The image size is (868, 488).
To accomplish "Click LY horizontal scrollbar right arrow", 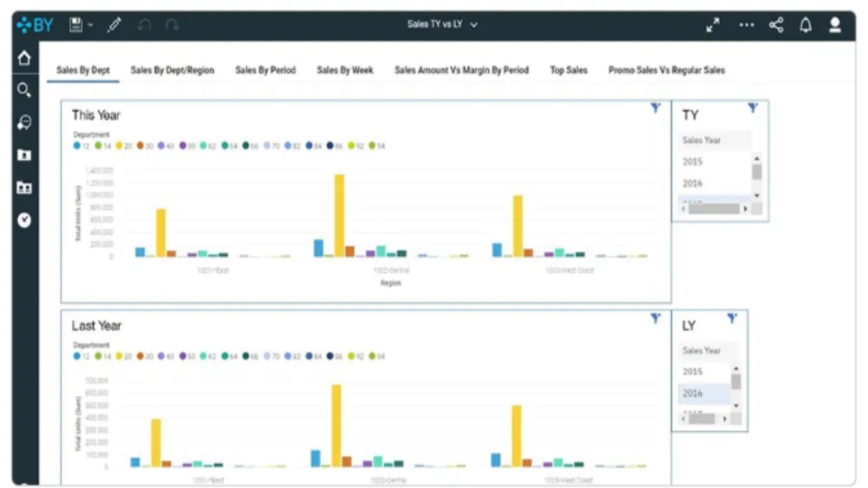I will point(724,419).
